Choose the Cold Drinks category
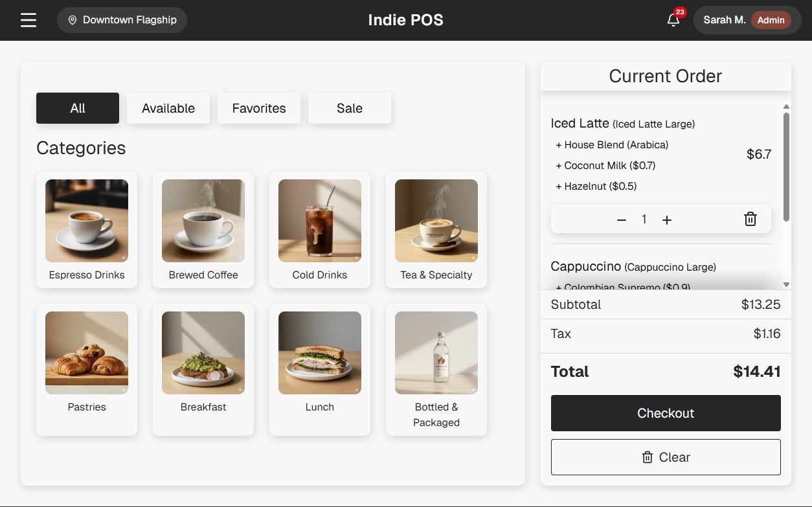812x507 pixels. pos(320,230)
